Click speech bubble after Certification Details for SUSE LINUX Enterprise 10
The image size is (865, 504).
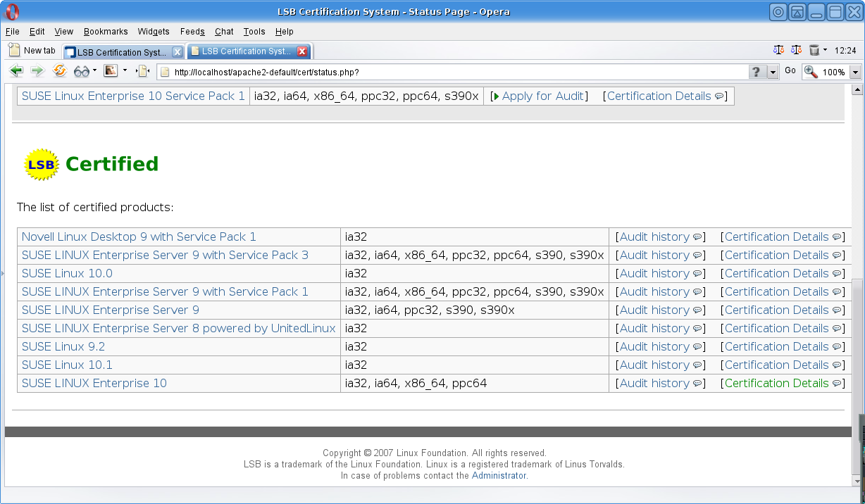click(x=837, y=384)
